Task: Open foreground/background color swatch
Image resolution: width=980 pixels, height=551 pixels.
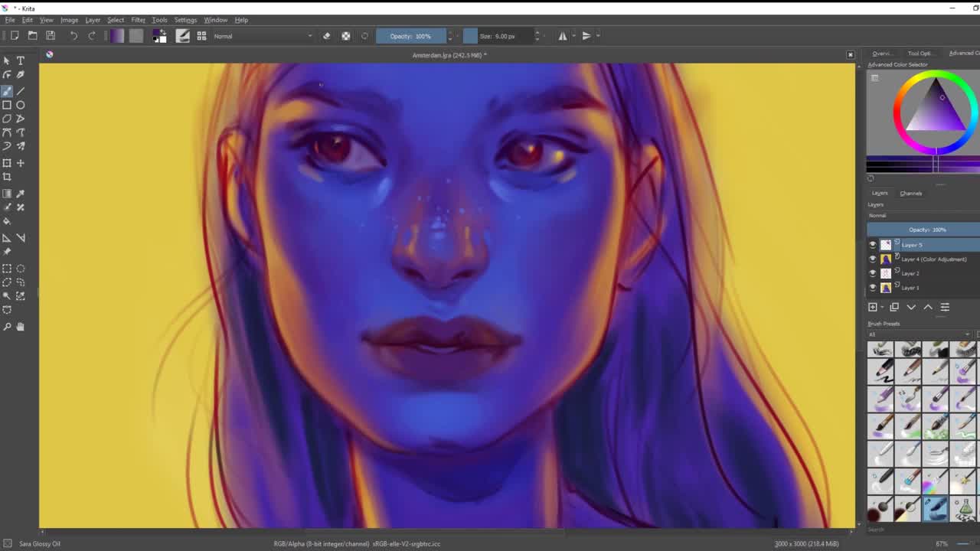Action: (x=159, y=36)
